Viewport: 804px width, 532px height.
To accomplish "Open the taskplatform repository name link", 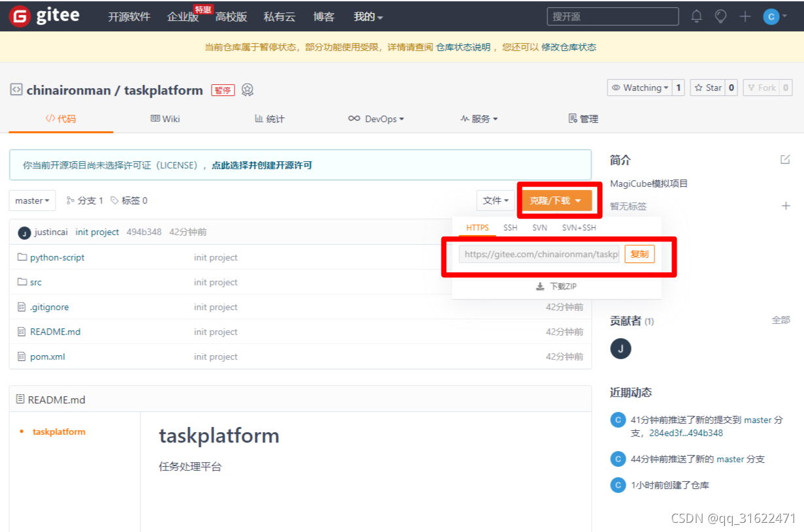I will pos(163,90).
